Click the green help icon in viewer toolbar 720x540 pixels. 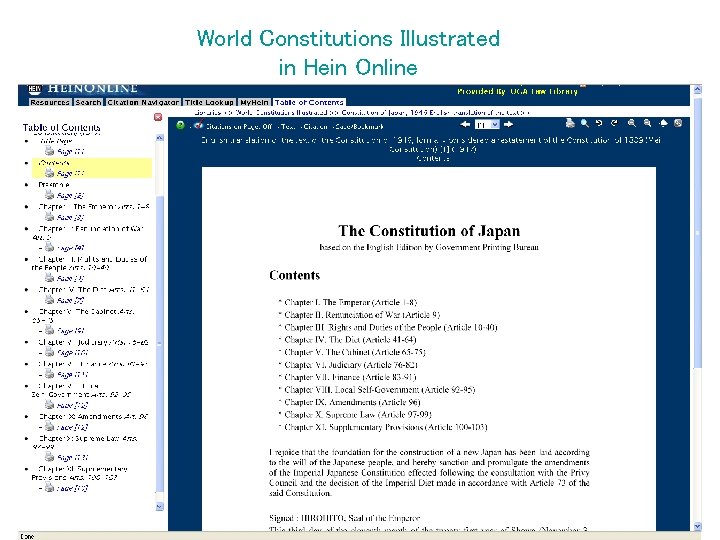(180, 125)
